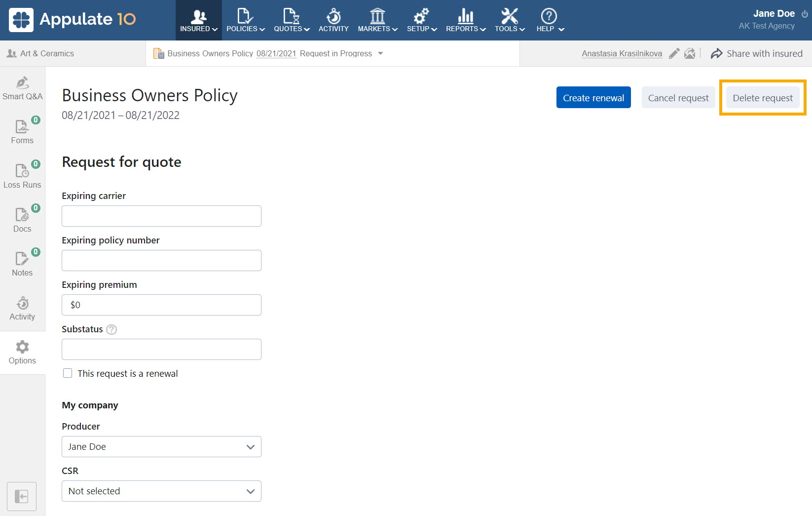Open the Loss Runs panel

(x=22, y=176)
